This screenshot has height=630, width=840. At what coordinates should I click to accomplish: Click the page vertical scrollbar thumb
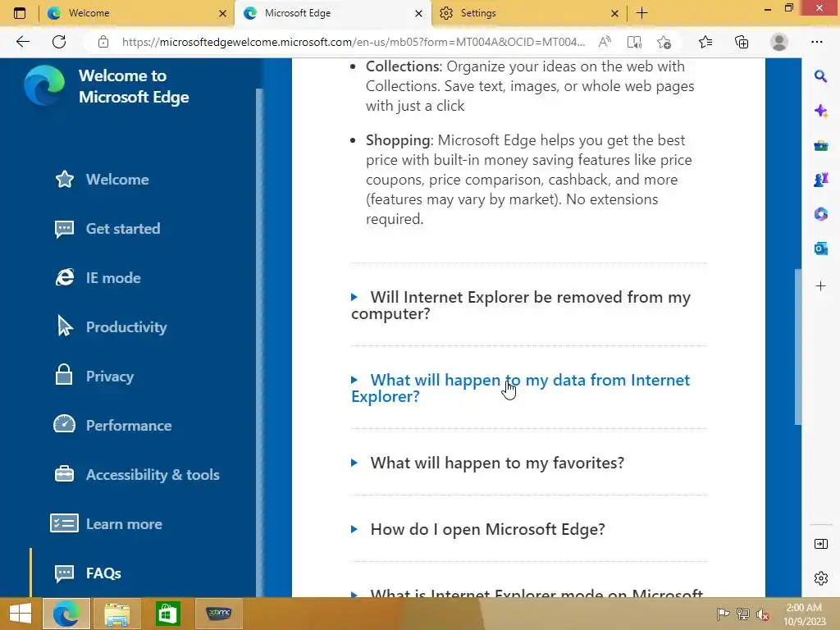click(x=797, y=347)
